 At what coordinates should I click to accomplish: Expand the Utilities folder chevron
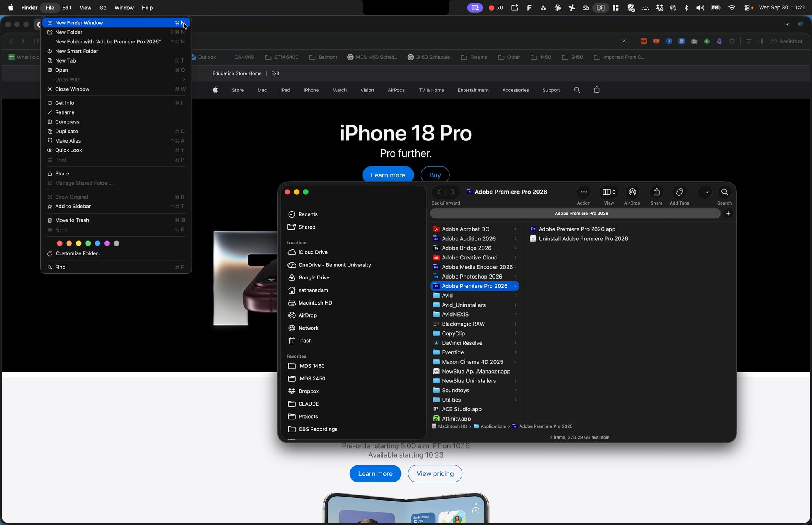(x=516, y=400)
